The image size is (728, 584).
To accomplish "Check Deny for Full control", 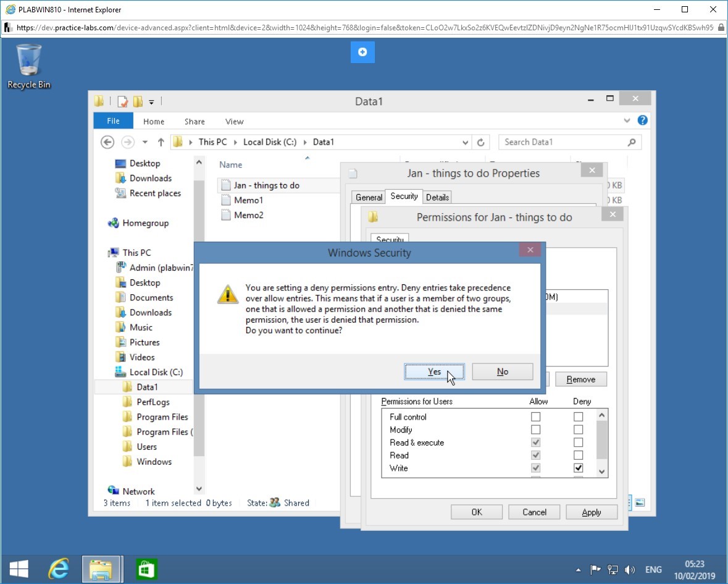I will pyautogui.click(x=578, y=417).
